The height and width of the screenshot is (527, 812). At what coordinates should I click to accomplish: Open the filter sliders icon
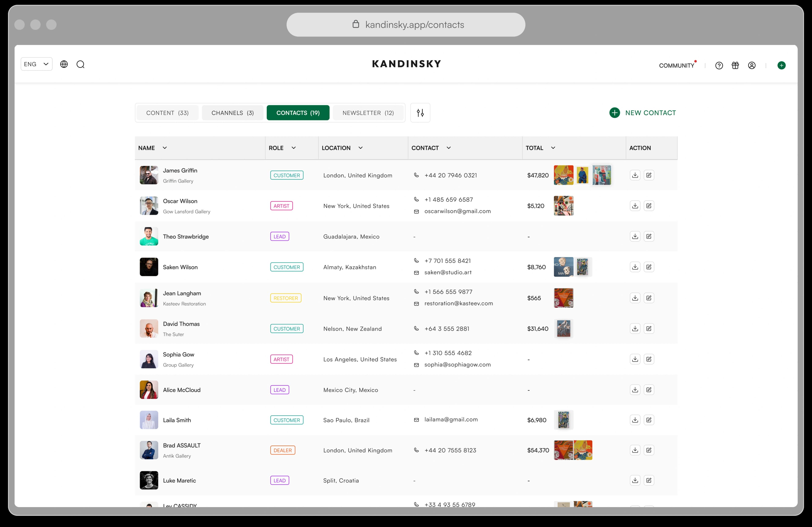pyautogui.click(x=420, y=113)
